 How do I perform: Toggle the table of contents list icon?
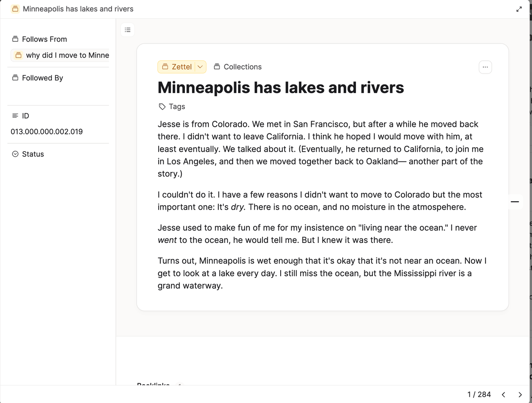(127, 30)
